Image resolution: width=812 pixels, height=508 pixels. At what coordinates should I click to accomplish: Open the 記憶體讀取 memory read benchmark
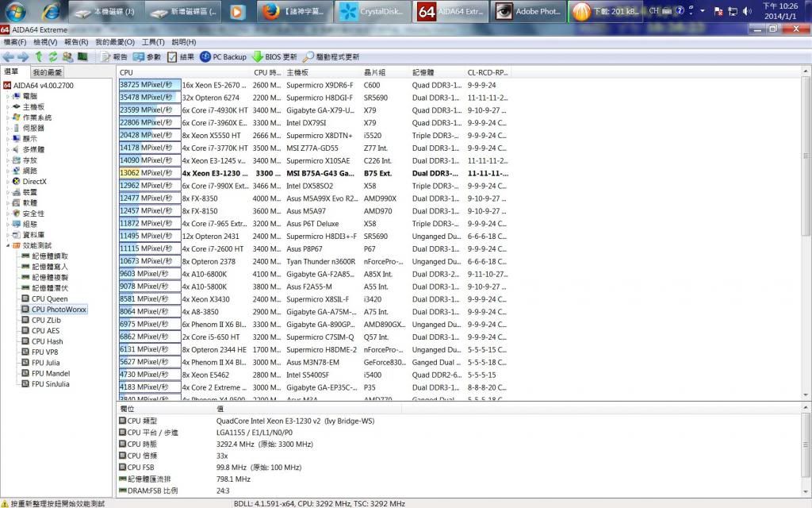pos(44,256)
